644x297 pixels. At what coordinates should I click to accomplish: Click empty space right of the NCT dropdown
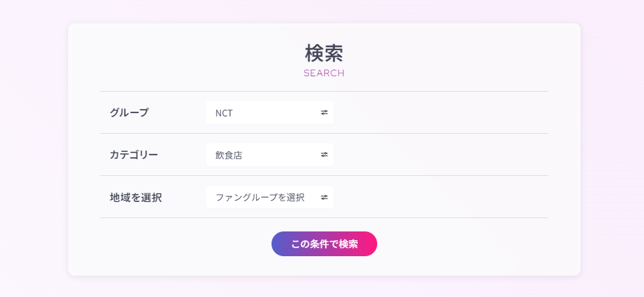coord(441,112)
